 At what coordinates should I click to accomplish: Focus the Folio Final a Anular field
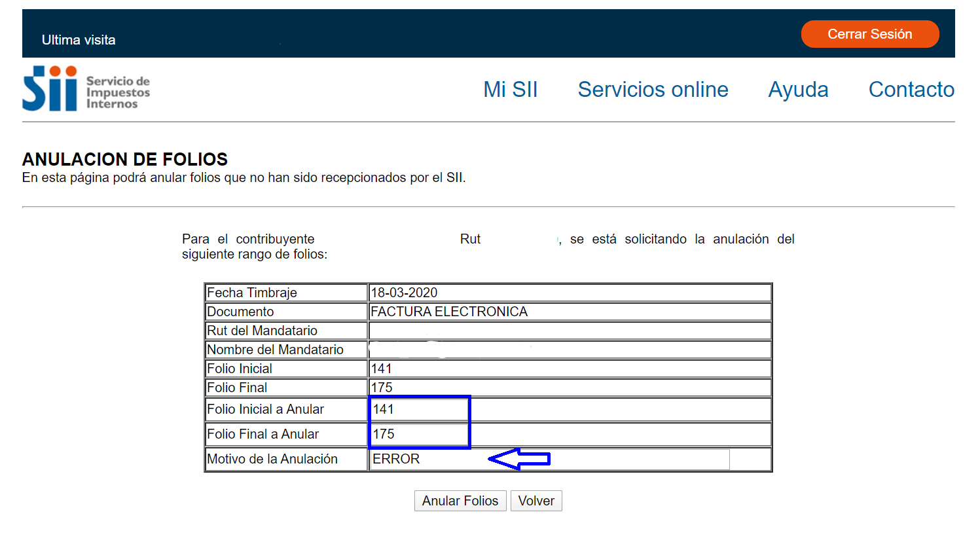pos(419,434)
